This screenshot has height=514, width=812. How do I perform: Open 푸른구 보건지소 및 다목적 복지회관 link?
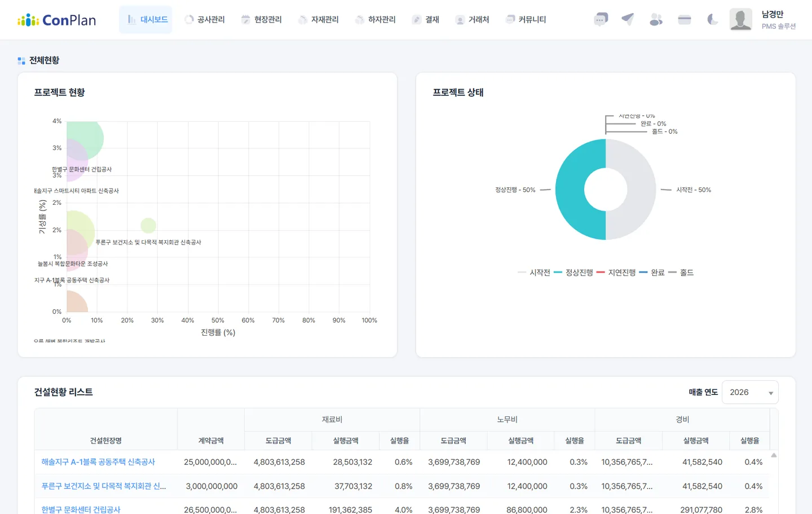104,486
